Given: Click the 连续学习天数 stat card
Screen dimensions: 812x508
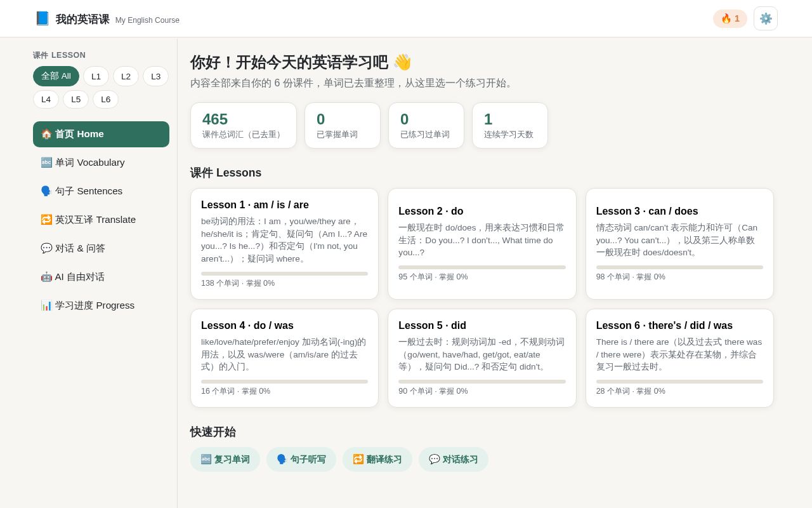Looking at the screenshot, I should [x=510, y=126].
